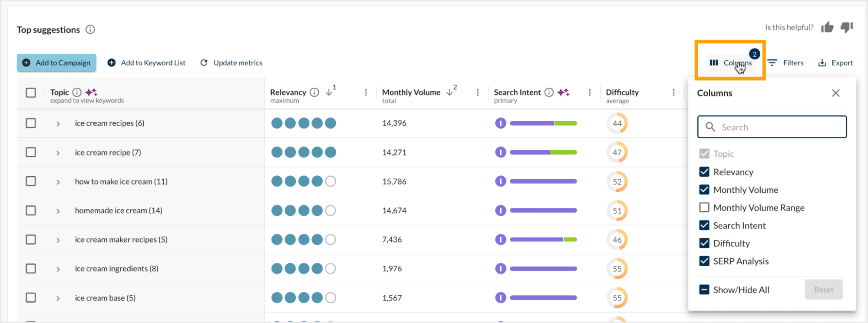
Task: Expand the how to make ice cream topic
Action: pos(58,182)
